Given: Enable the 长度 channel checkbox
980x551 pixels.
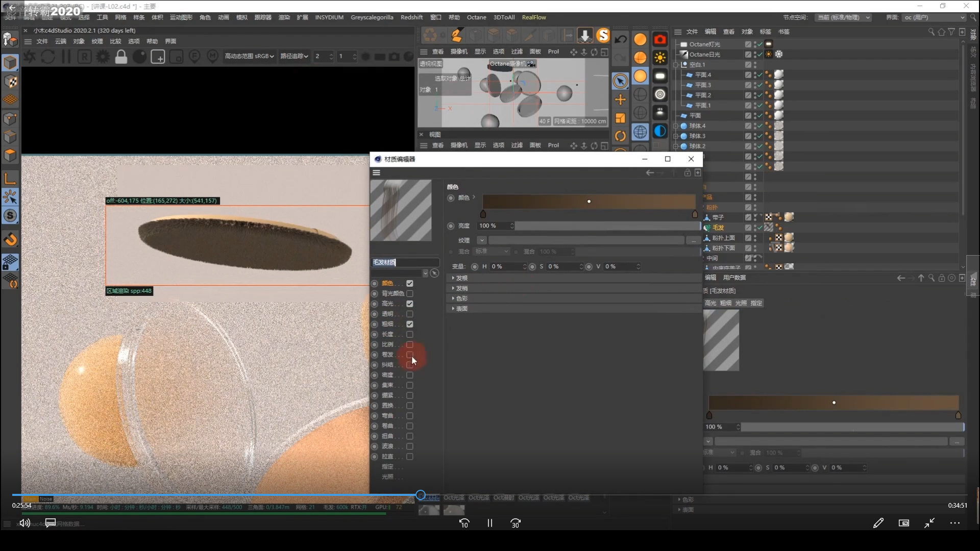Looking at the screenshot, I should click(x=409, y=334).
